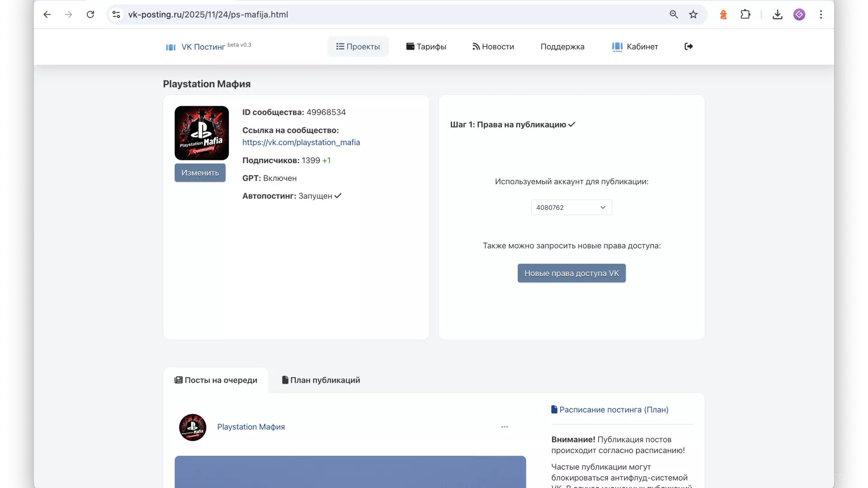Click the GPT: Включен status
Viewport: 868px width, 488px height.
pos(269,178)
